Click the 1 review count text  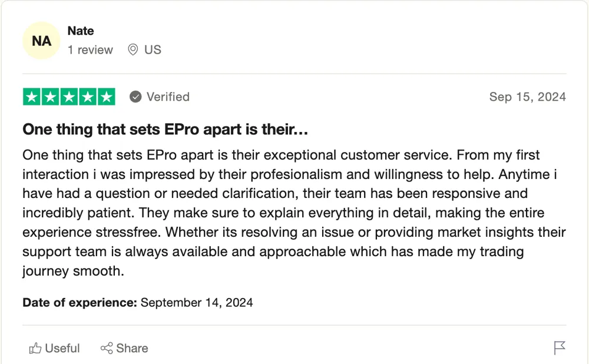coord(90,49)
